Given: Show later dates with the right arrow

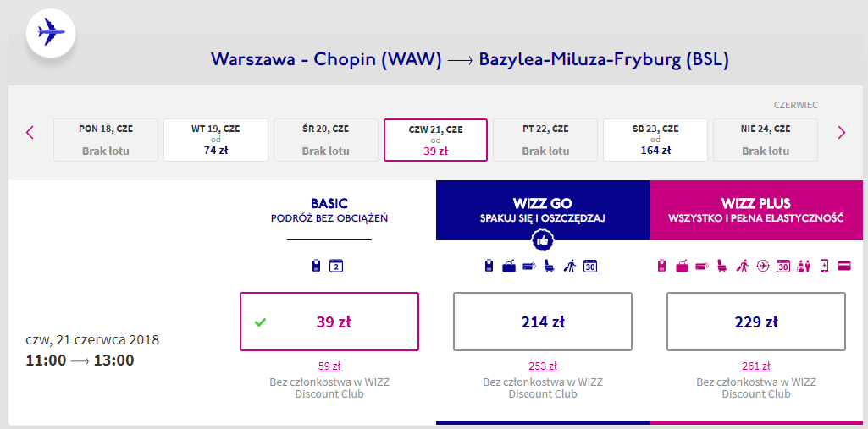Looking at the screenshot, I should click(841, 132).
